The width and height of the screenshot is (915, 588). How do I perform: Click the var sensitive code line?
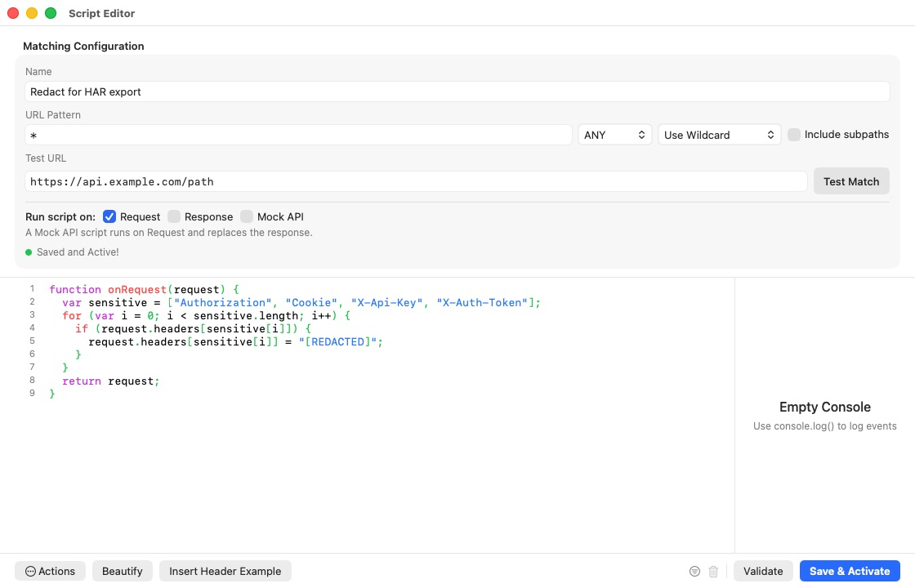pos(301,303)
